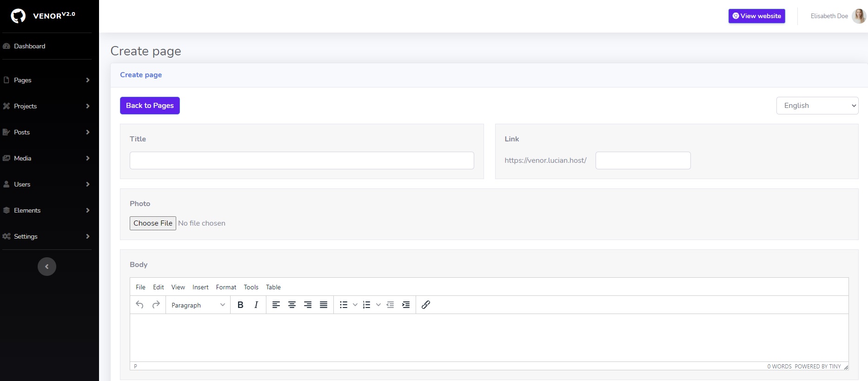This screenshot has height=381, width=868.
Task: Open the English language dropdown
Action: point(817,106)
